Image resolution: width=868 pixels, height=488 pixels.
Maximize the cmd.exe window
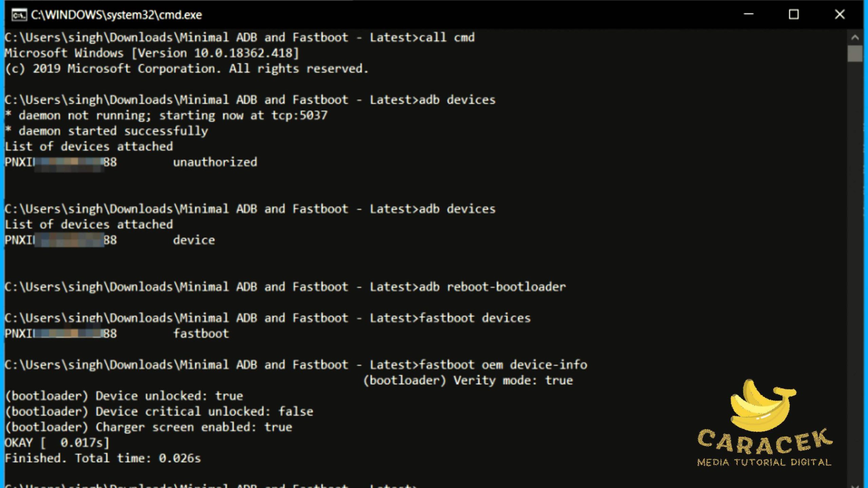(x=793, y=14)
